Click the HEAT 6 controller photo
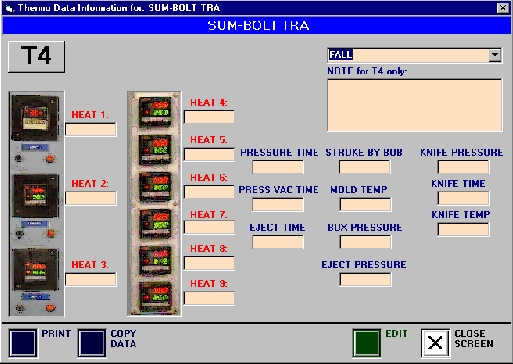Image resolution: width=513 pixels, height=364 pixels. [155, 187]
